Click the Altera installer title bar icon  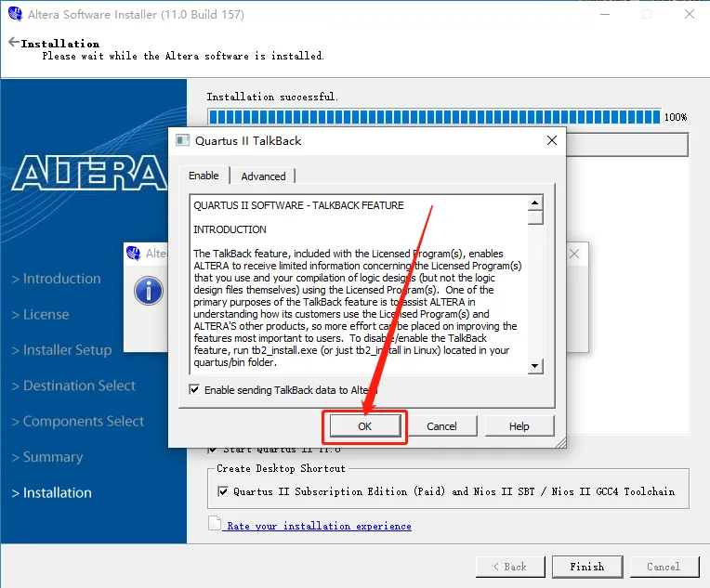click(x=15, y=14)
